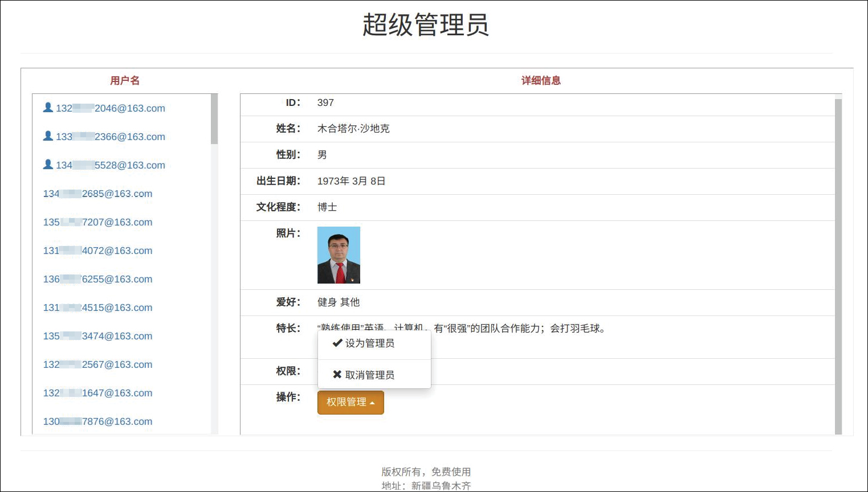The height and width of the screenshot is (492, 868).
Task: Click user icon beside 132…2046@163.com
Action: [x=48, y=108]
